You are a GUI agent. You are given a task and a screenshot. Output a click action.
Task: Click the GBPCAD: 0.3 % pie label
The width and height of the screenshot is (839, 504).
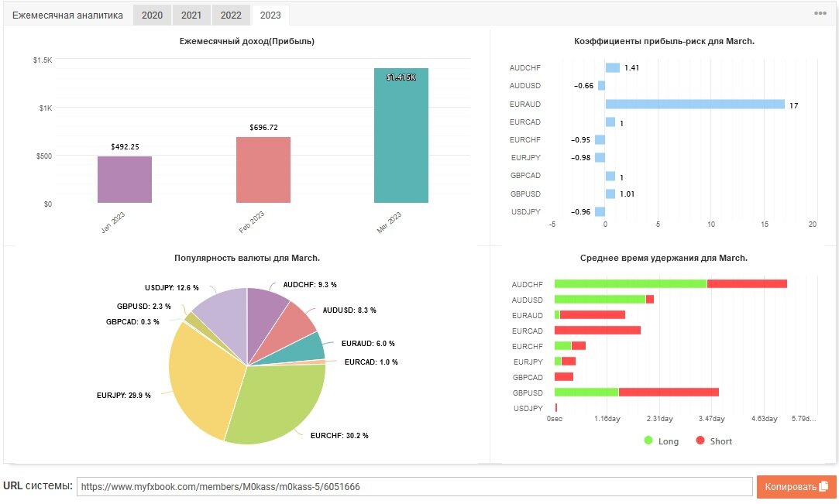(x=132, y=322)
